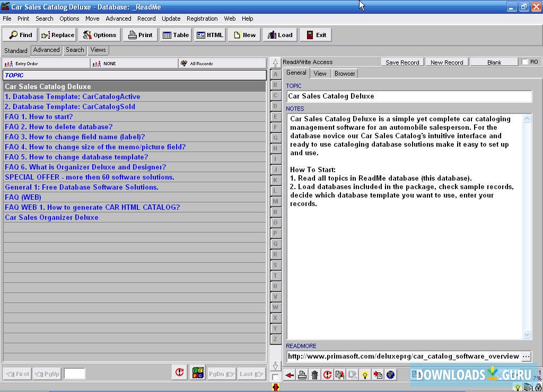Click the NOTES scrollbar up arrow
The image size is (543, 392).
[527, 119]
